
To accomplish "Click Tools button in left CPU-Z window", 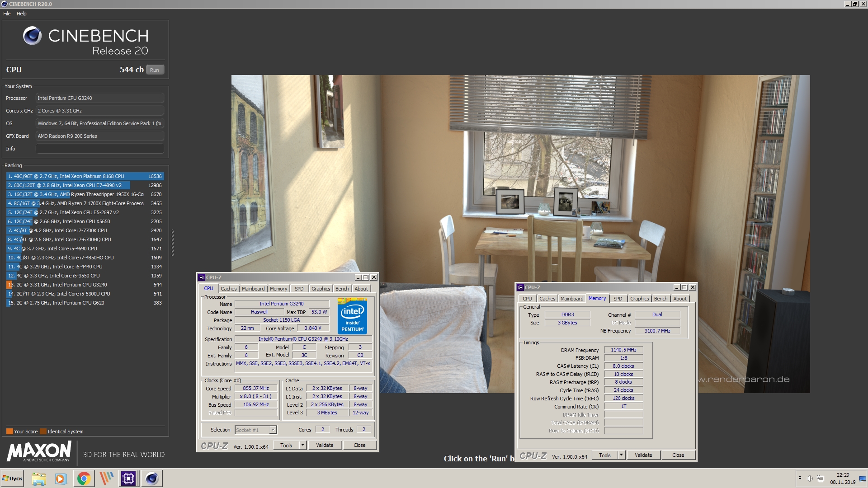I will pos(286,445).
